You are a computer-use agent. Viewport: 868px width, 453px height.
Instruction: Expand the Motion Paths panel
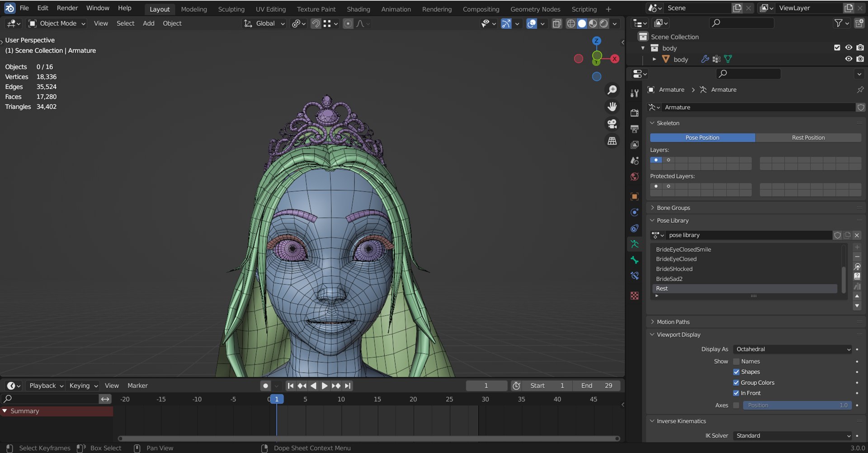(673, 322)
